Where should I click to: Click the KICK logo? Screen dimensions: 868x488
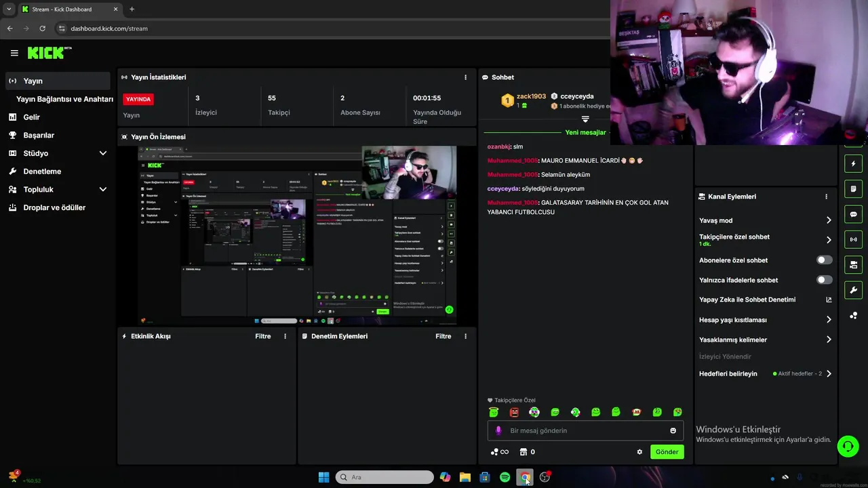point(49,53)
